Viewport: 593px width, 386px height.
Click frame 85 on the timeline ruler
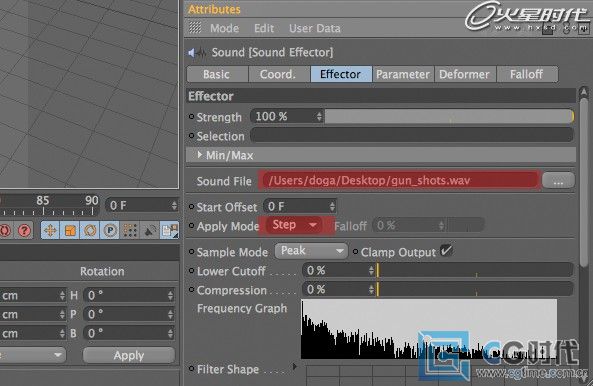(43, 202)
